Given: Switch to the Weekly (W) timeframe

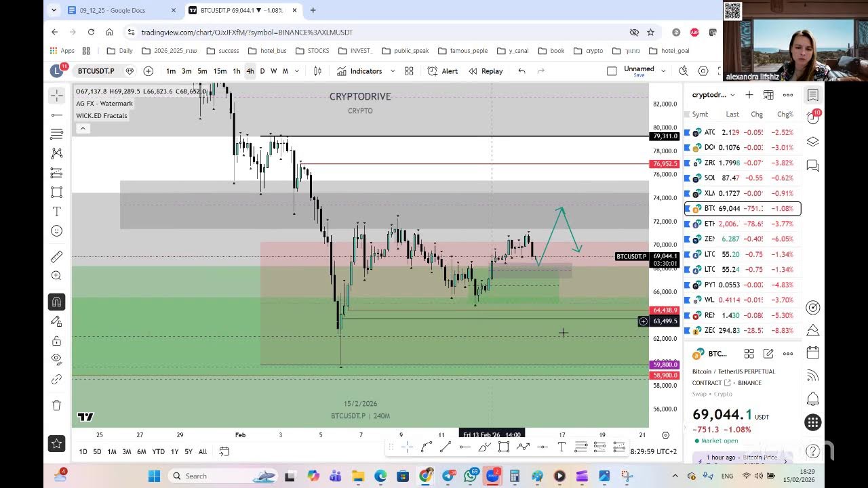Looking at the screenshot, I should tap(273, 71).
